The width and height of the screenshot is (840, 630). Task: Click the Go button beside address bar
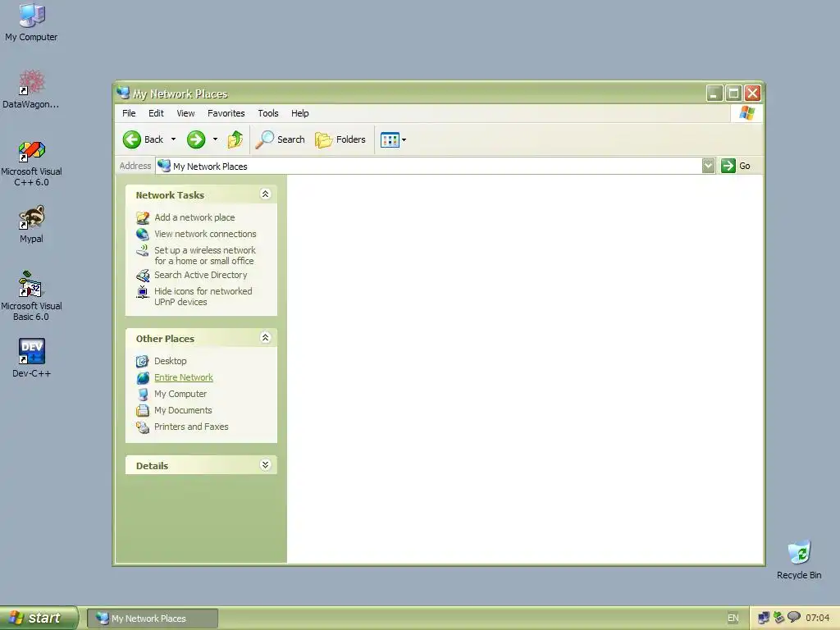736,166
